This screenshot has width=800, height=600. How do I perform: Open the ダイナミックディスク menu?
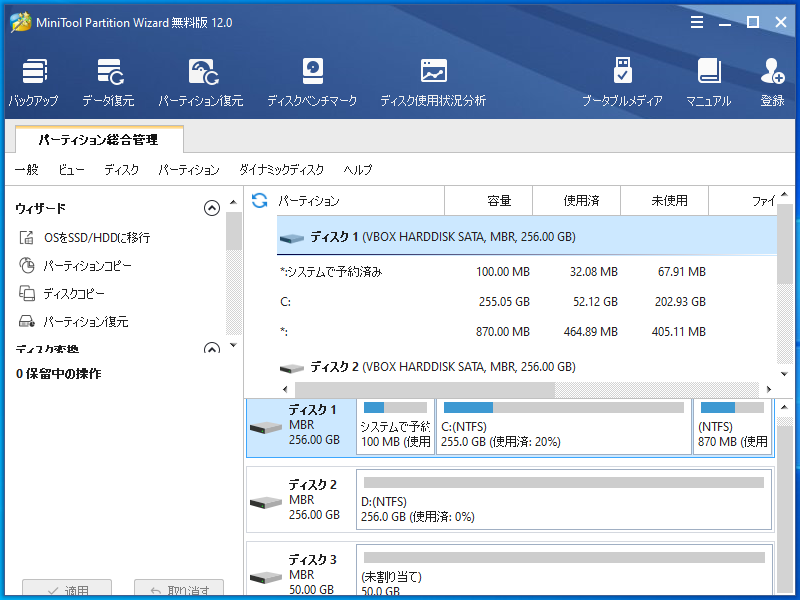(282, 169)
